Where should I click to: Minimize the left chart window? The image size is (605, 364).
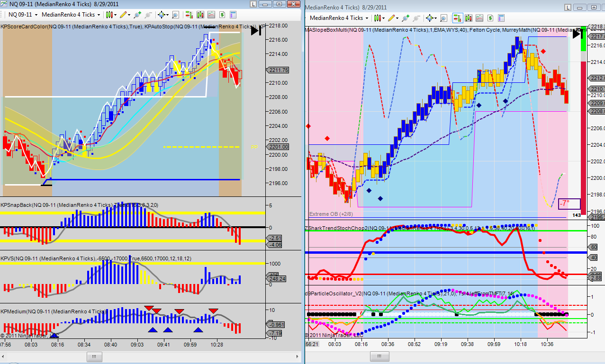click(264, 4)
